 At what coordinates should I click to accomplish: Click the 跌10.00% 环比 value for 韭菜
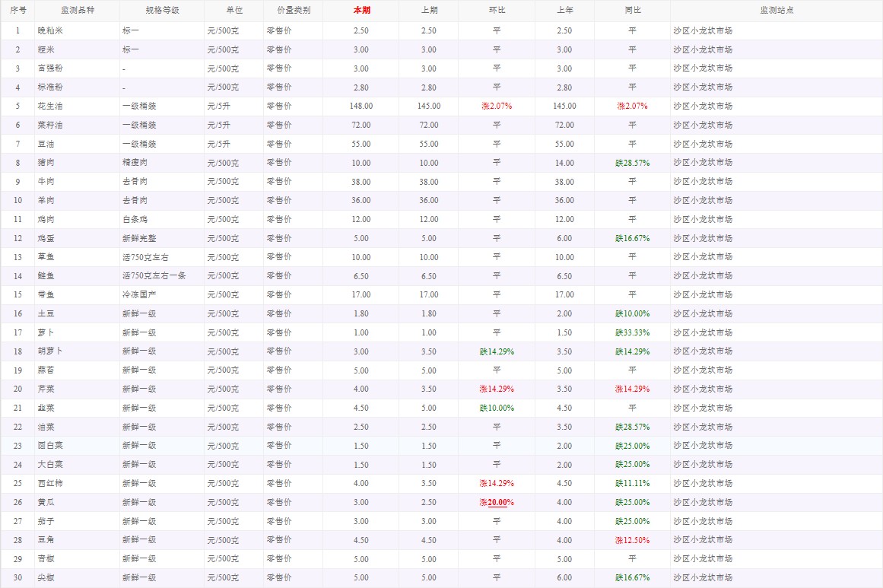(x=497, y=408)
